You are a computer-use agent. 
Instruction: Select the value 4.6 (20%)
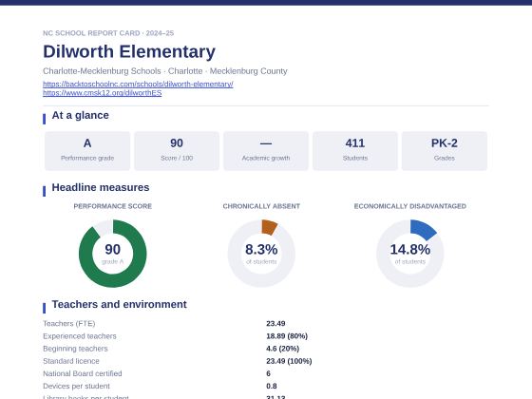pos(283,349)
